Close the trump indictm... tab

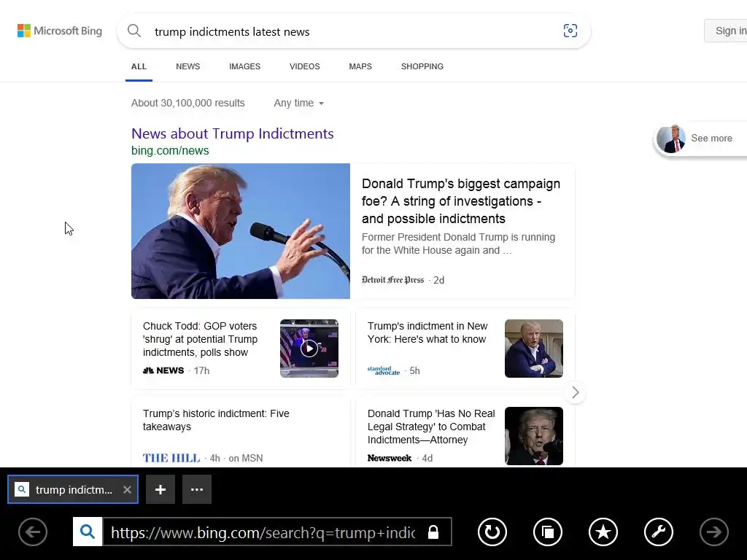point(127,489)
